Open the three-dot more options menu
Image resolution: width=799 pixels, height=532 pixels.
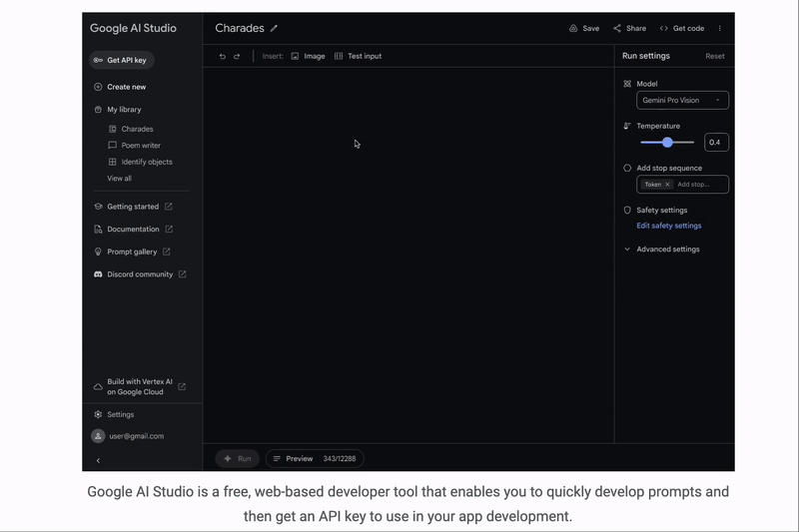[719, 29]
